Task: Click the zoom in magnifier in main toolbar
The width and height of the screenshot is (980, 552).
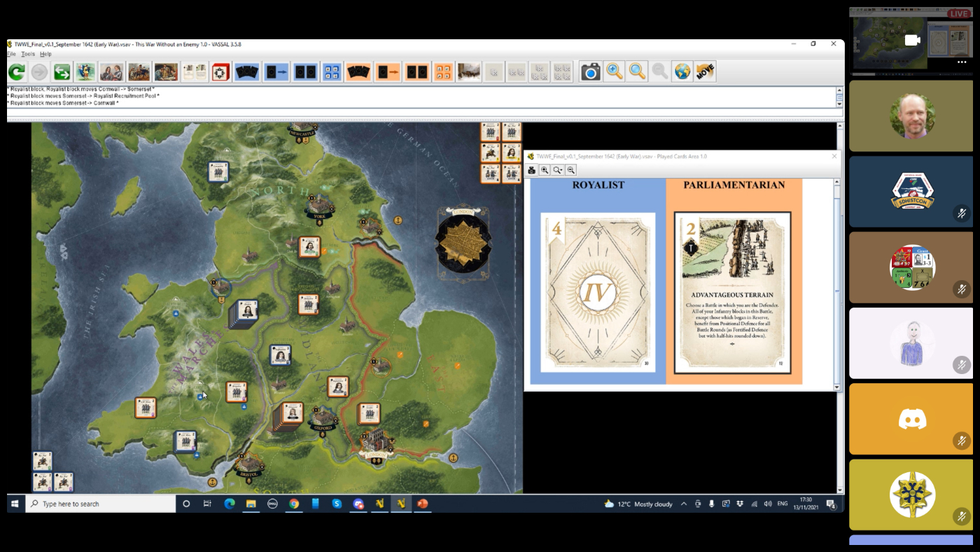Action: point(614,71)
